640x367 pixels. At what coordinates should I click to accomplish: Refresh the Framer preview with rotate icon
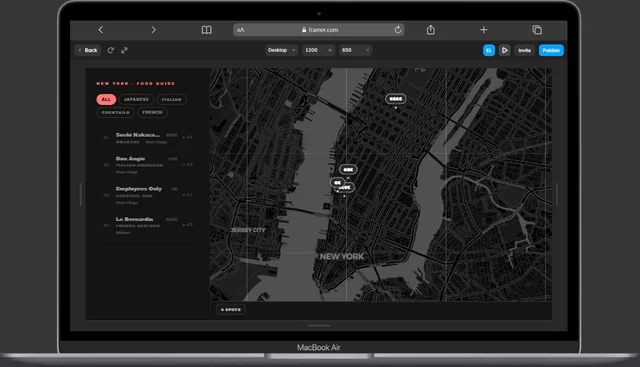[x=110, y=50]
